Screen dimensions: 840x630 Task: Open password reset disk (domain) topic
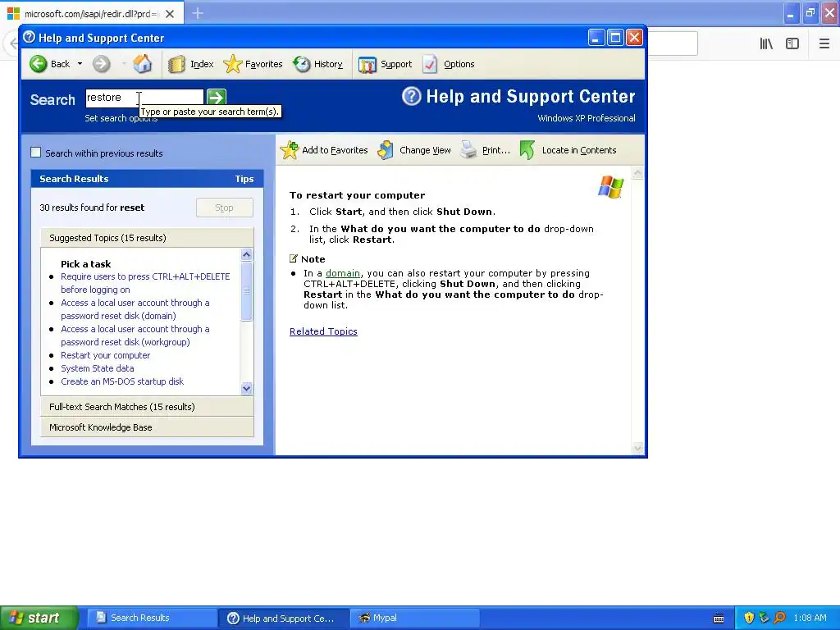[x=135, y=309]
